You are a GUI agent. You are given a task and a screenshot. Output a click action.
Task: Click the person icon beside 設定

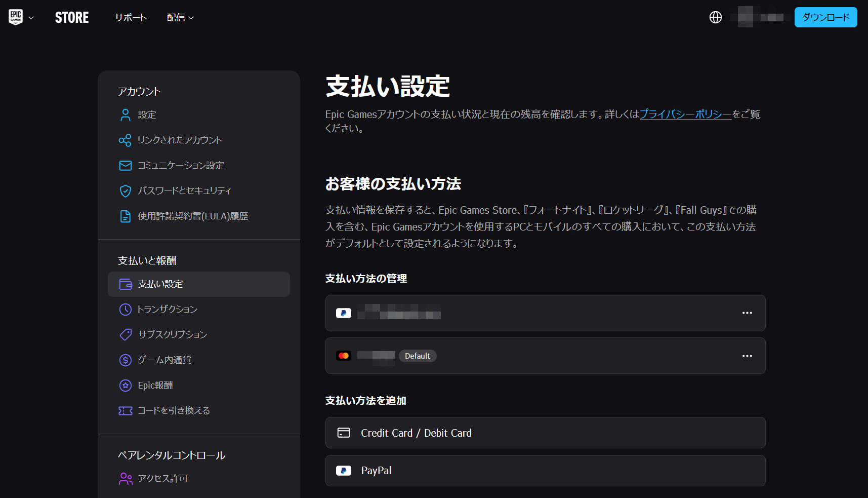[125, 115]
